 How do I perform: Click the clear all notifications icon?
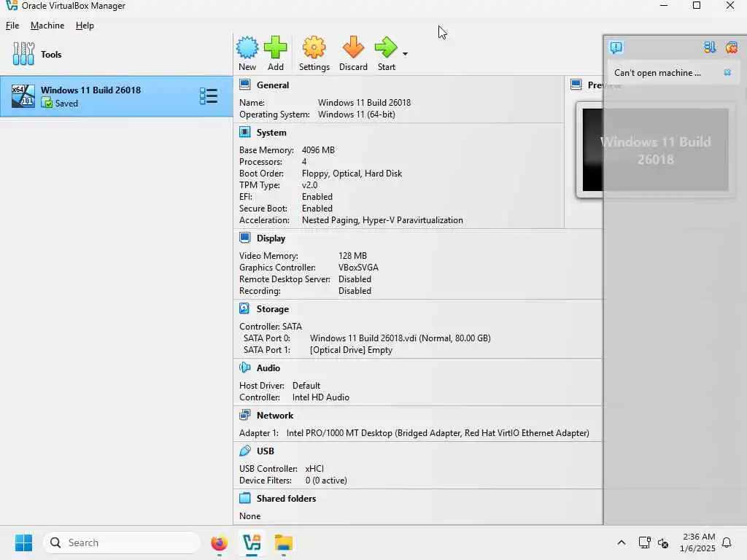click(731, 47)
